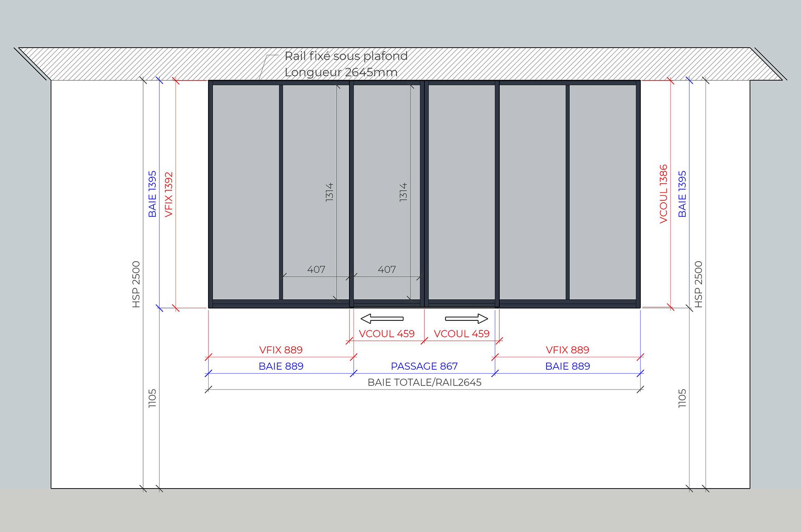Click the 'HSP 2500' label on right wall
This screenshot has height=532, width=801.
pos(698,285)
